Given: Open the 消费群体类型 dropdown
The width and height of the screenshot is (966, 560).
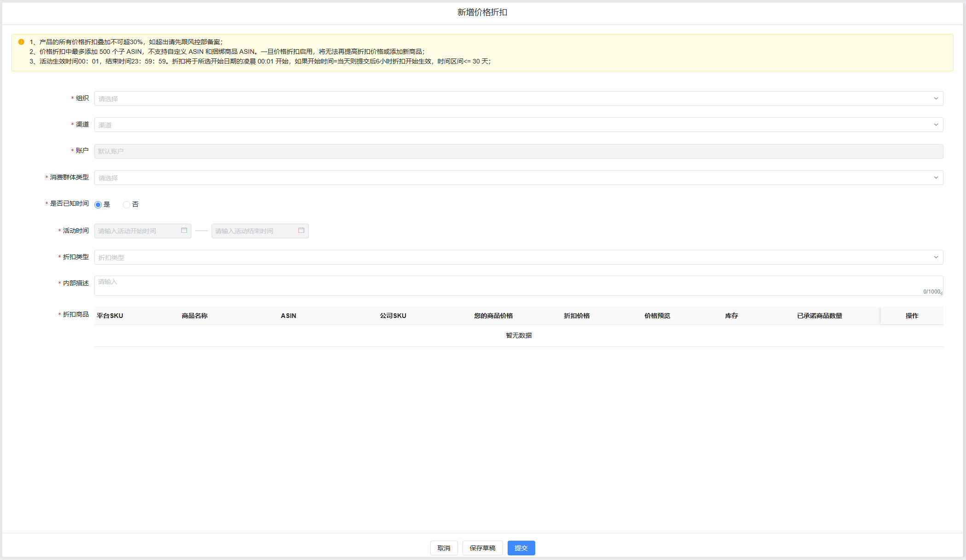Looking at the screenshot, I should tap(518, 178).
